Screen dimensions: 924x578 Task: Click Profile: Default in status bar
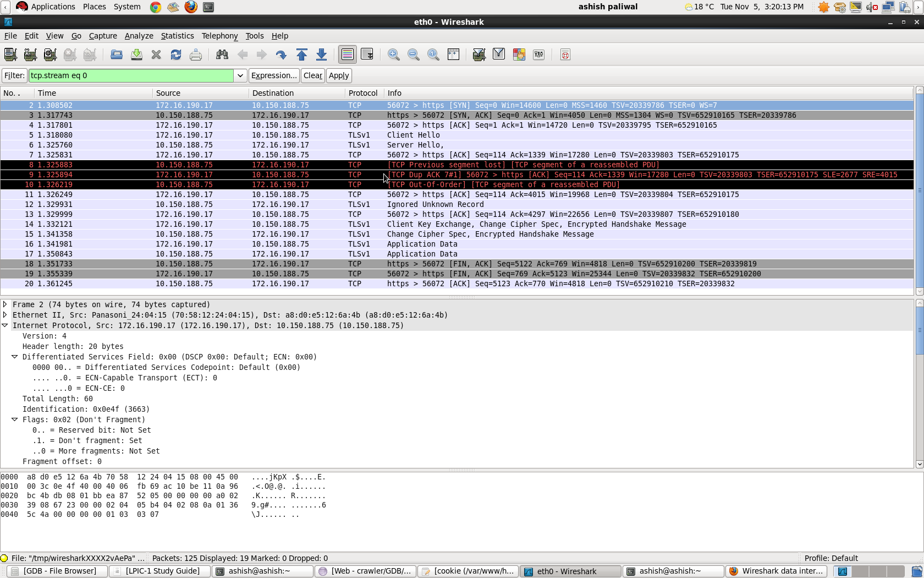click(x=831, y=558)
